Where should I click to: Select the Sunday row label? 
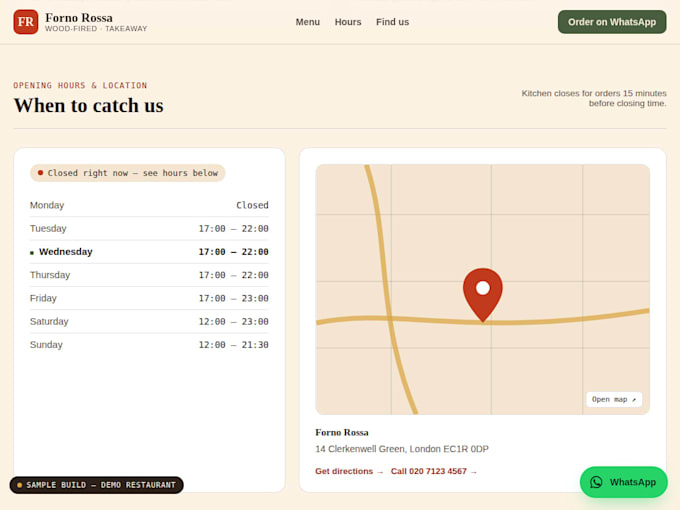pyautogui.click(x=46, y=345)
